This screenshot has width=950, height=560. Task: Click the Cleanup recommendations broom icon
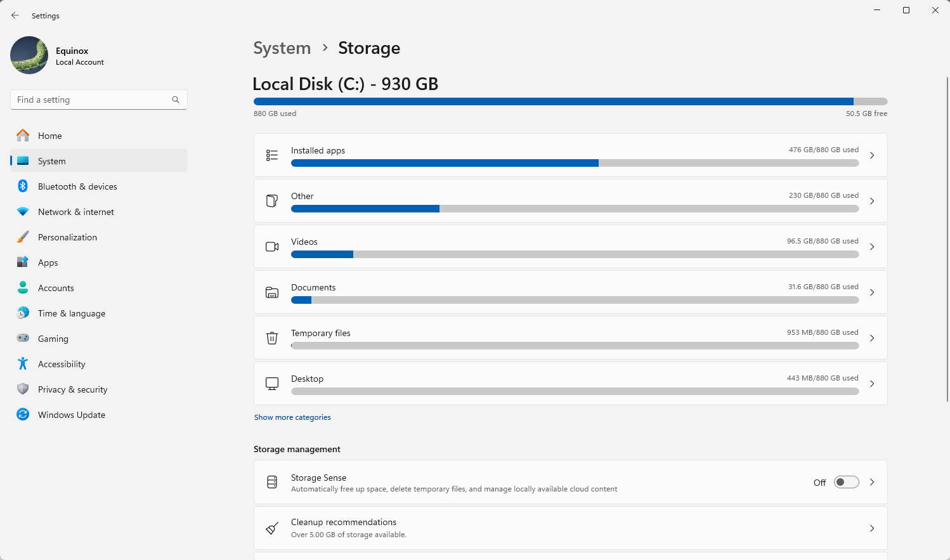(x=272, y=528)
